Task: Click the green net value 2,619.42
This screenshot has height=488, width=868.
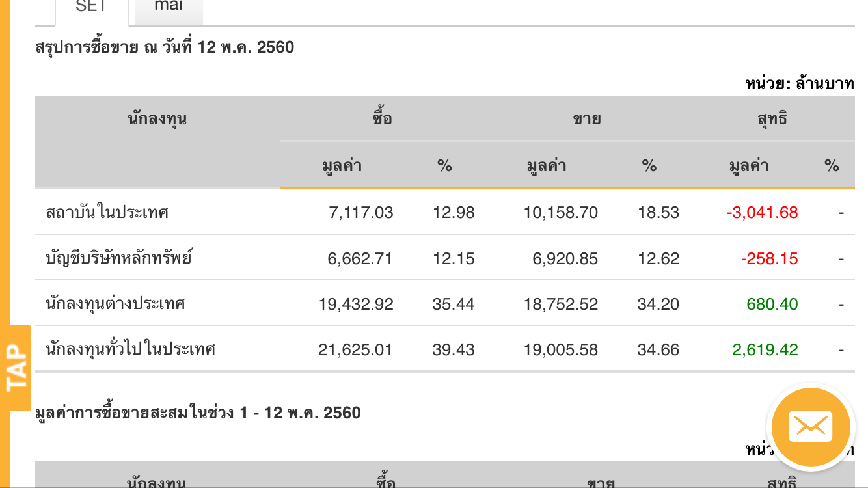Action: pos(765,349)
